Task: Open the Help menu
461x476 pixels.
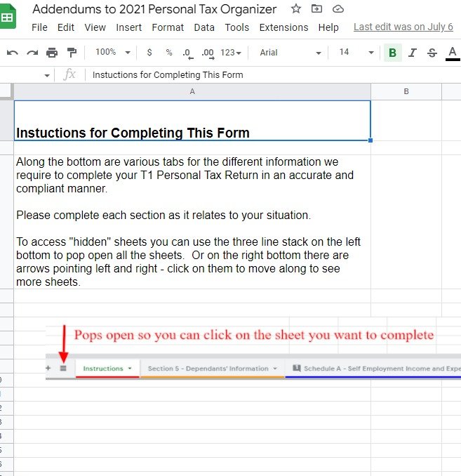Action: pos(328,27)
